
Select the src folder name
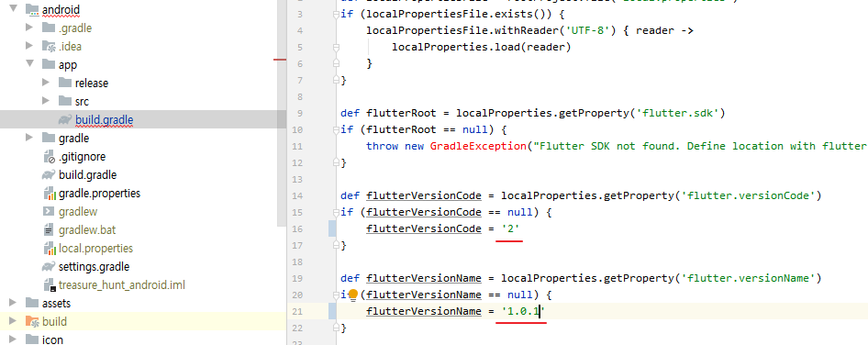point(82,101)
